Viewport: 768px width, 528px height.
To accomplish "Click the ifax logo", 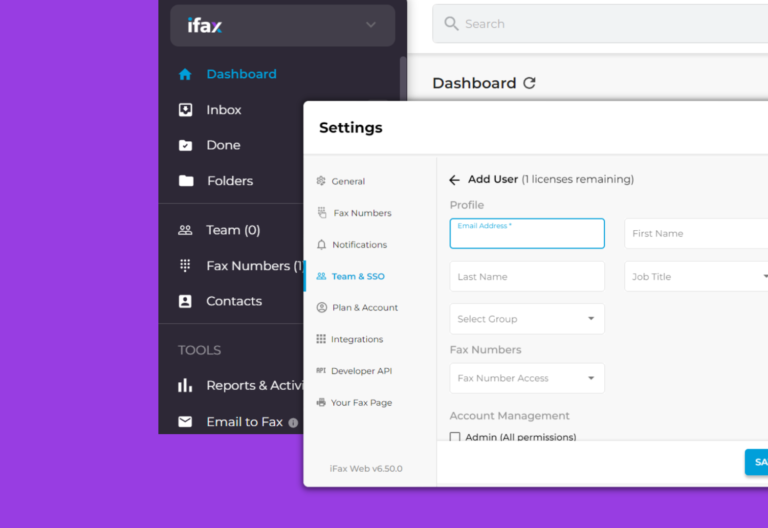I will 205,25.
